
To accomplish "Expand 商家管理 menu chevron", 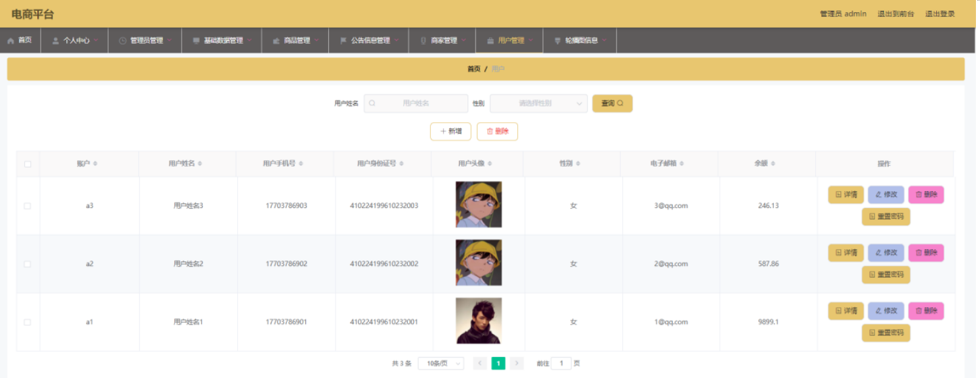I will [x=463, y=40].
